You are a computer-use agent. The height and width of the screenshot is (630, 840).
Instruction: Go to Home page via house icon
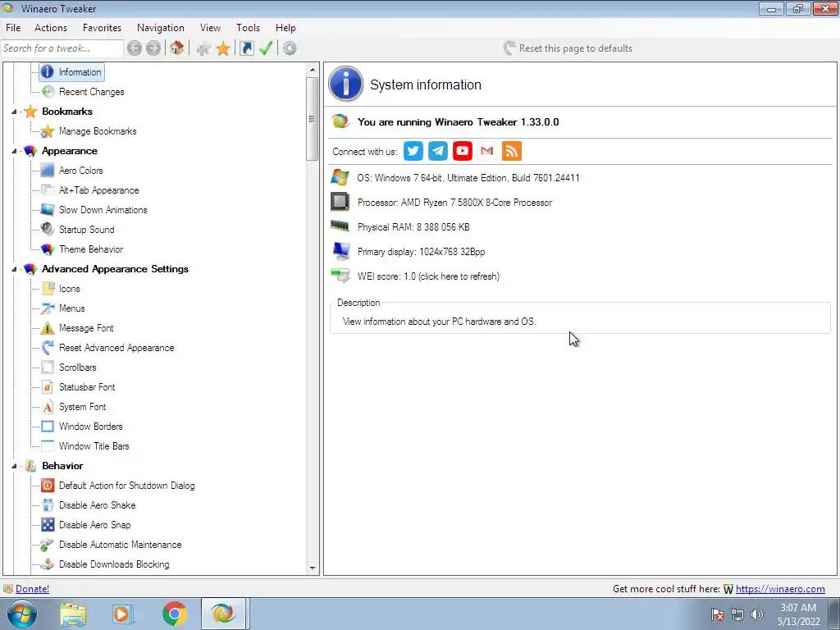coord(177,48)
